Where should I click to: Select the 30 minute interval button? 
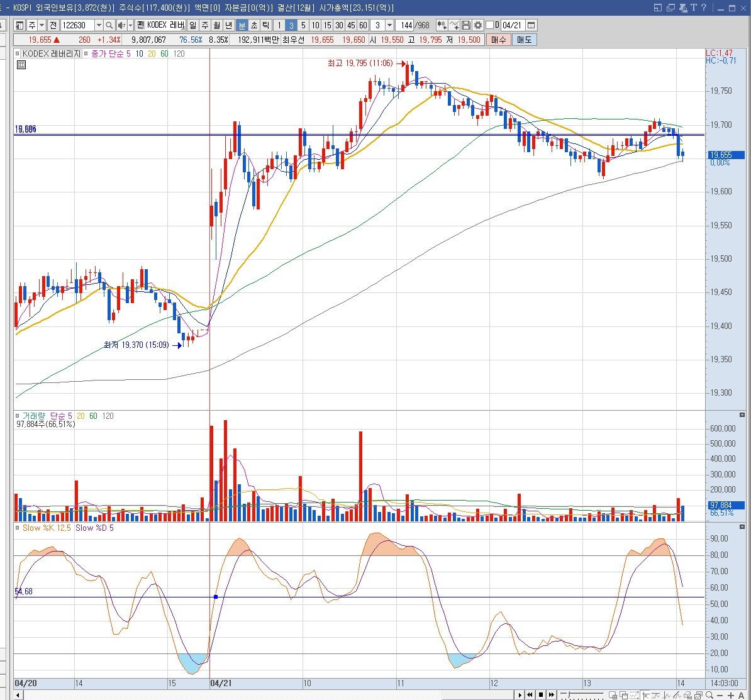point(339,25)
